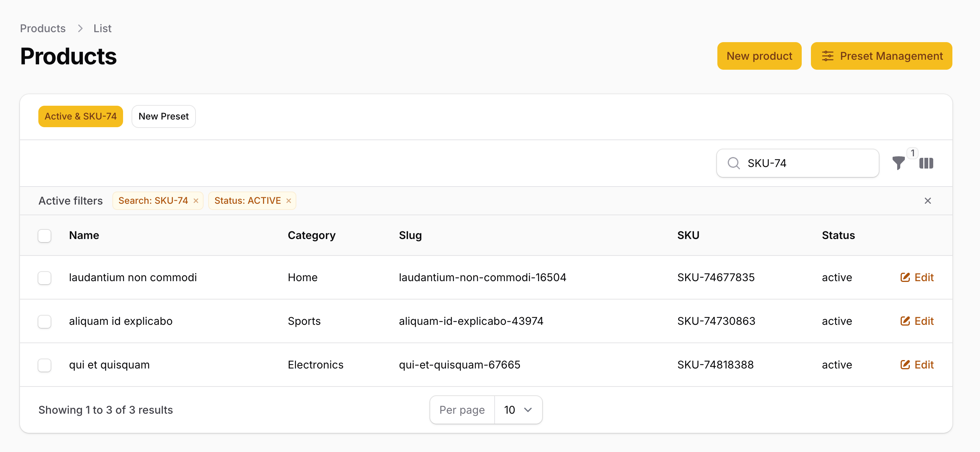Open the table filters funnel icon
Viewport: 980px width, 452px height.
(x=898, y=163)
